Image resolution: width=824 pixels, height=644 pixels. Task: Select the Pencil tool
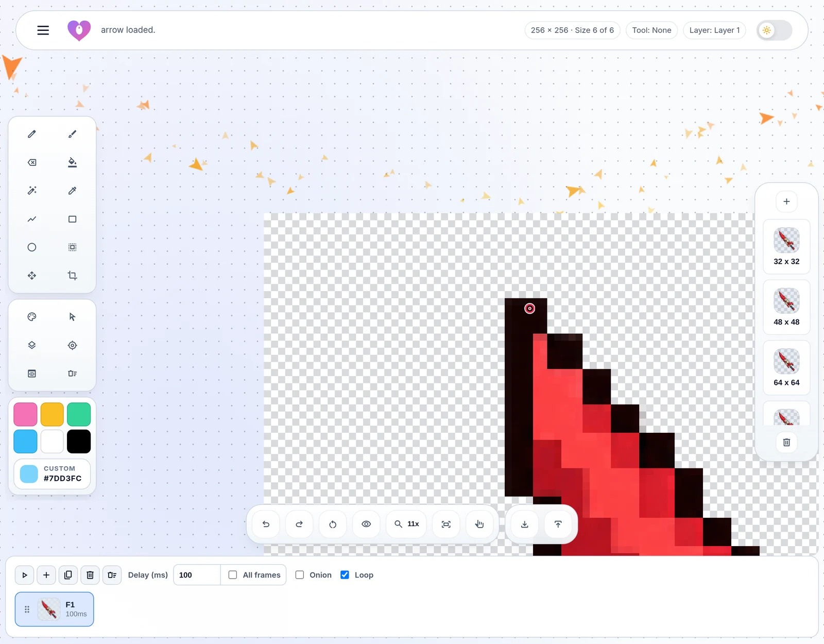tap(32, 134)
